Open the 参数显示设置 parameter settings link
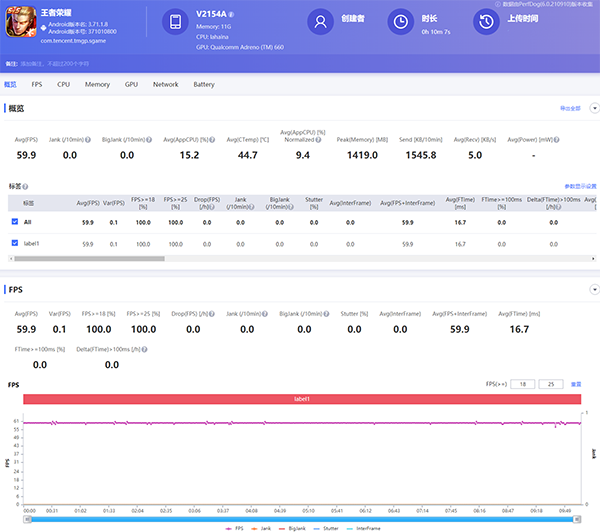This screenshot has height=532, width=600. (x=579, y=186)
